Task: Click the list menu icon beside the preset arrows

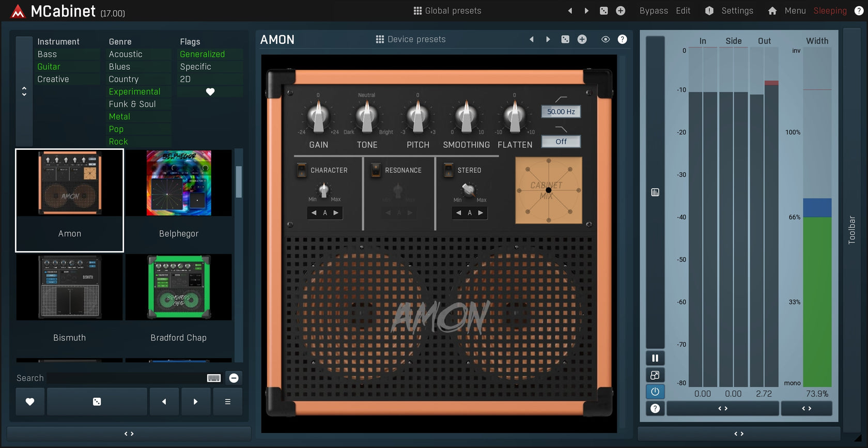Action: (x=227, y=401)
